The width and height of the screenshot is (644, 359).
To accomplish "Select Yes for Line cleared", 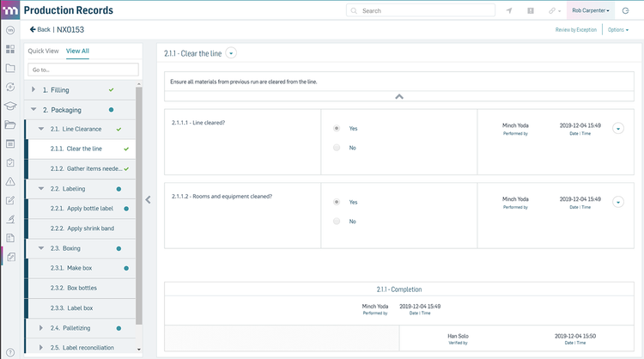I will (336, 128).
